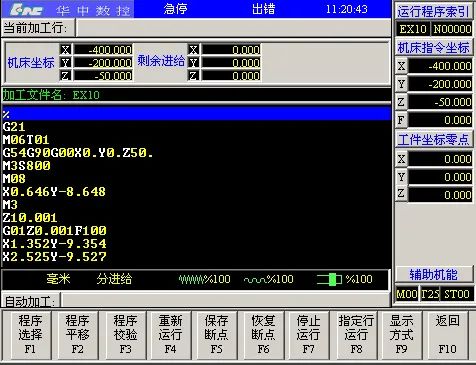
Task: Click the HNC 华中数控 logo
Action: [x=67, y=9]
